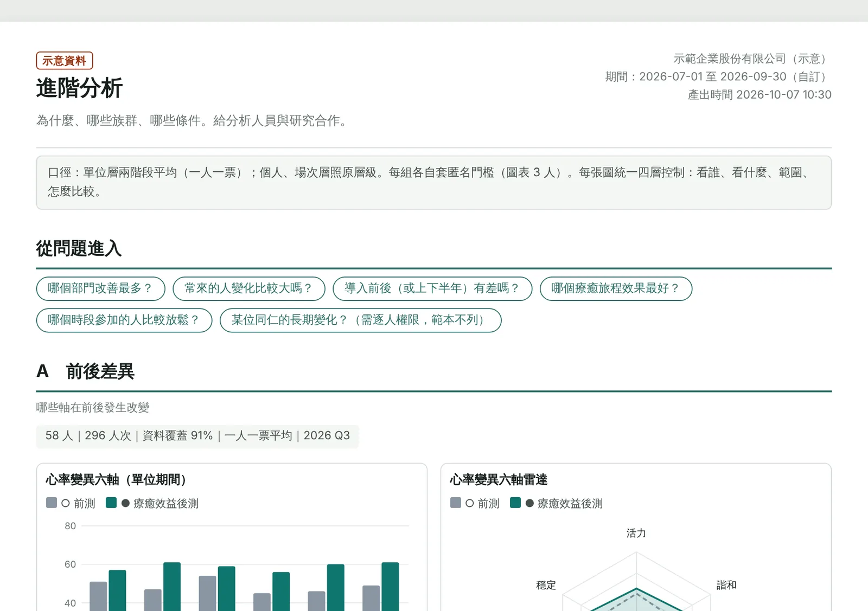Click the 期間 2026-07-01 至 2026-09-30 date range

point(718,76)
